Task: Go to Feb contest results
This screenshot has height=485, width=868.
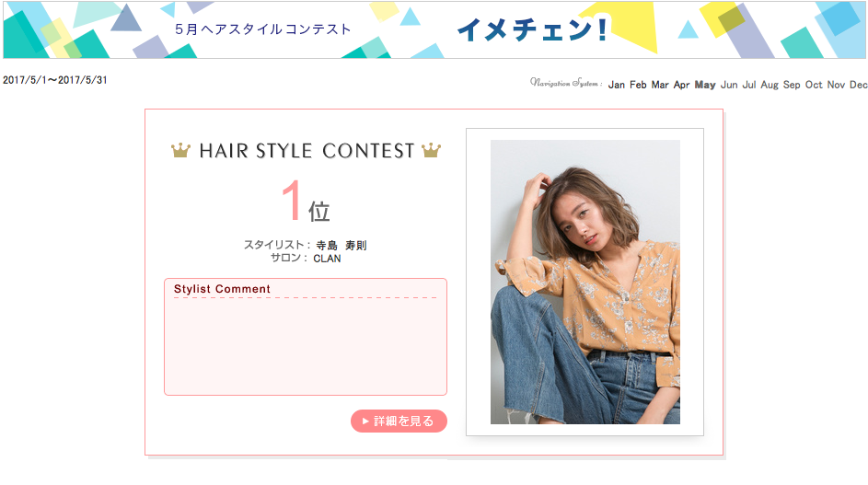Action: (x=638, y=85)
